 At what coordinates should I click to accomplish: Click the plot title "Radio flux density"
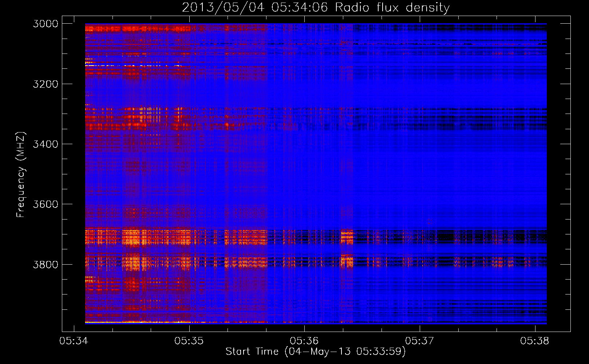[x=316, y=7]
